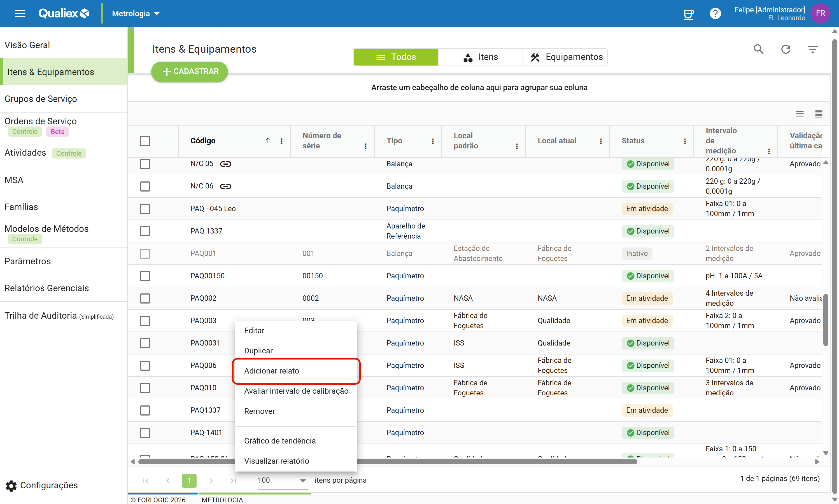Select all rows with the header checkbox
The width and height of the screenshot is (839, 504).
[x=145, y=141]
